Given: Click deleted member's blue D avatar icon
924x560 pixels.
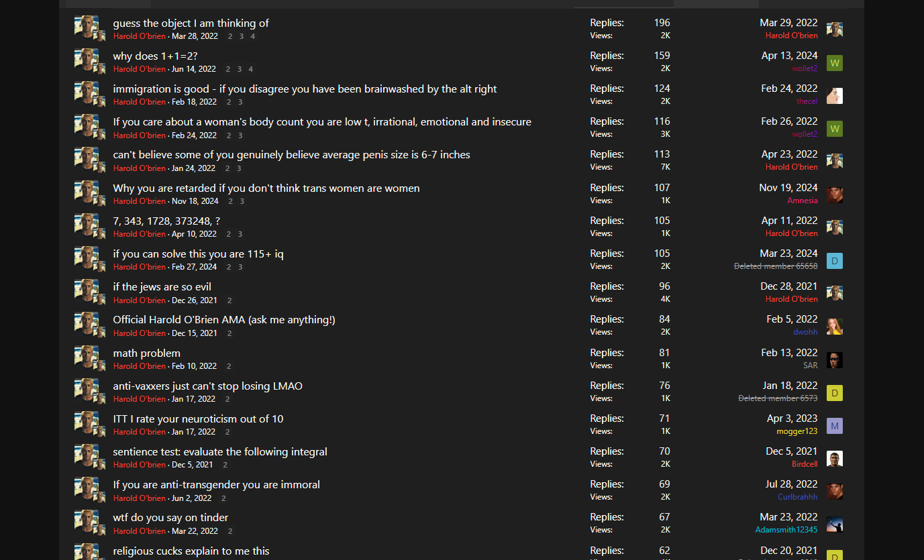Looking at the screenshot, I should pos(834,261).
